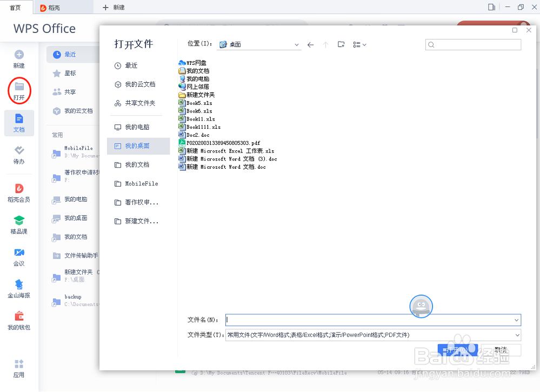Close the 打开文件 dialog
The image size is (540, 392).
click(x=529, y=30)
